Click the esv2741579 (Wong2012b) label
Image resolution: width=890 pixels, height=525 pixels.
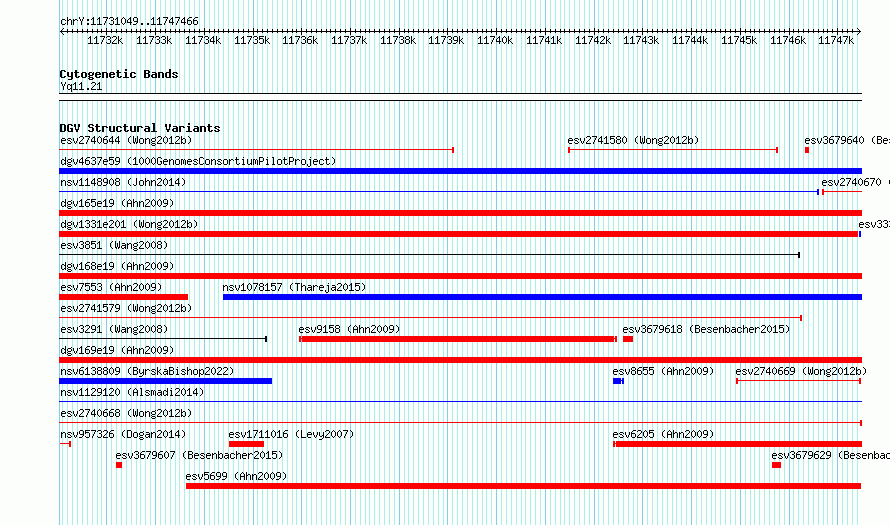click(126, 308)
